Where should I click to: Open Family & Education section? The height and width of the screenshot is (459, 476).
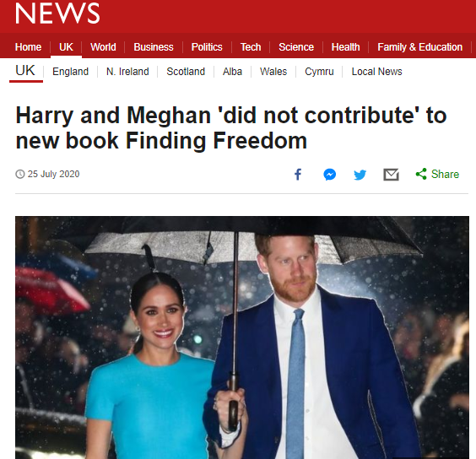coord(419,47)
